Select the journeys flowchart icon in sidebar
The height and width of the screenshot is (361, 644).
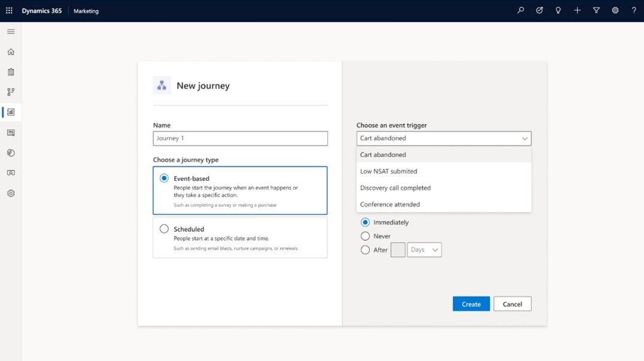(x=10, y=92)
